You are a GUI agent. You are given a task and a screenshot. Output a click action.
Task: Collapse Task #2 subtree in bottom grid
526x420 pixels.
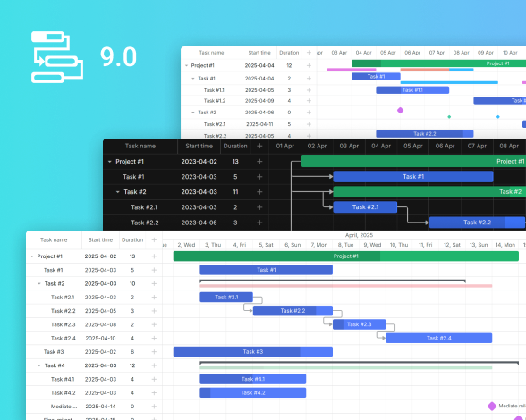[39, 284]
